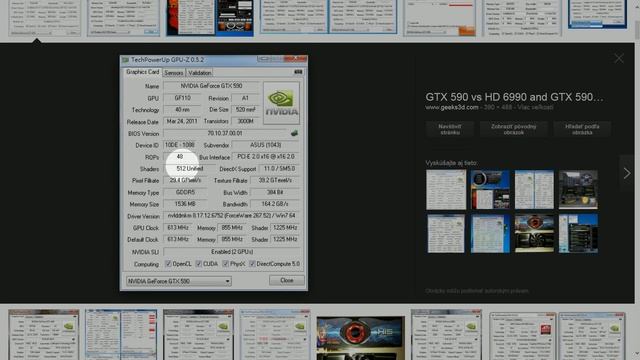Click the BIOS Version value field
640x360 pixels.
[x=225, y=133]
